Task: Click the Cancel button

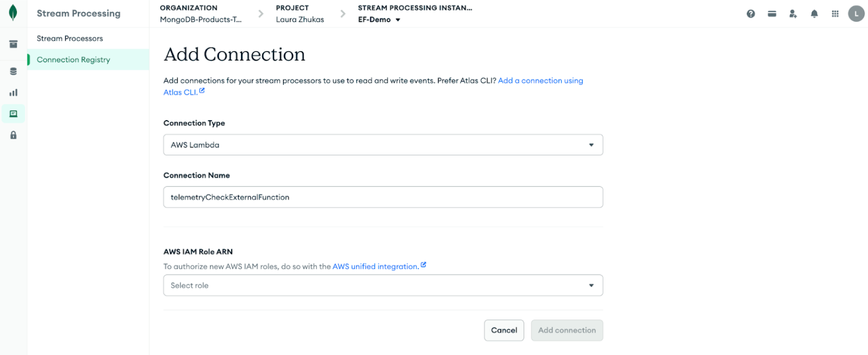Action: point(503,330)
